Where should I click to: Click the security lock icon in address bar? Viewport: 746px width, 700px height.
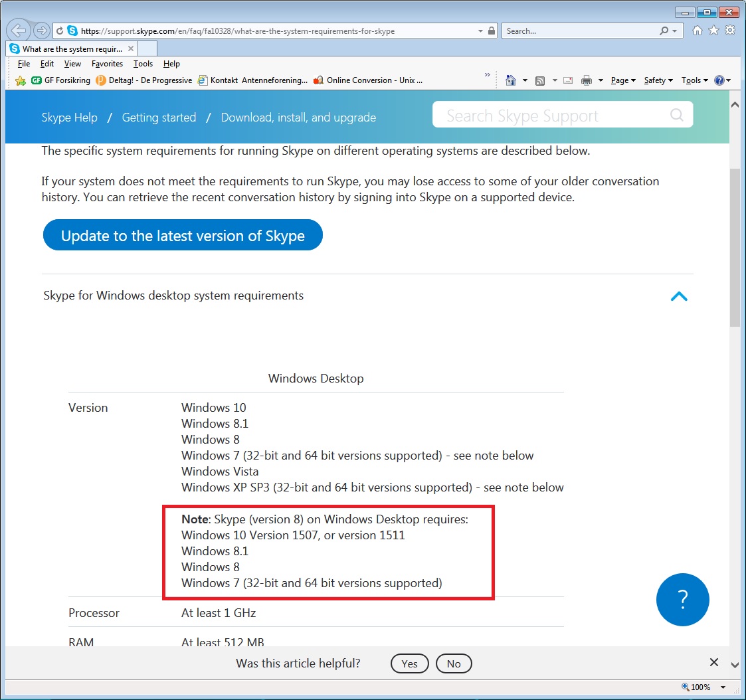point(492,31)
